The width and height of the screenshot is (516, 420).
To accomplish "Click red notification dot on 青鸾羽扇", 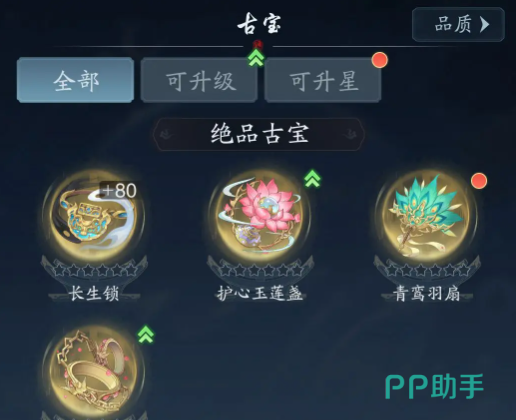I will point(479,181).
